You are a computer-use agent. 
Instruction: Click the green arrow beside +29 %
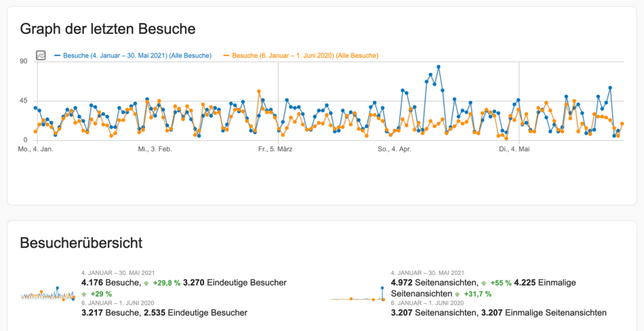(85, 294)
